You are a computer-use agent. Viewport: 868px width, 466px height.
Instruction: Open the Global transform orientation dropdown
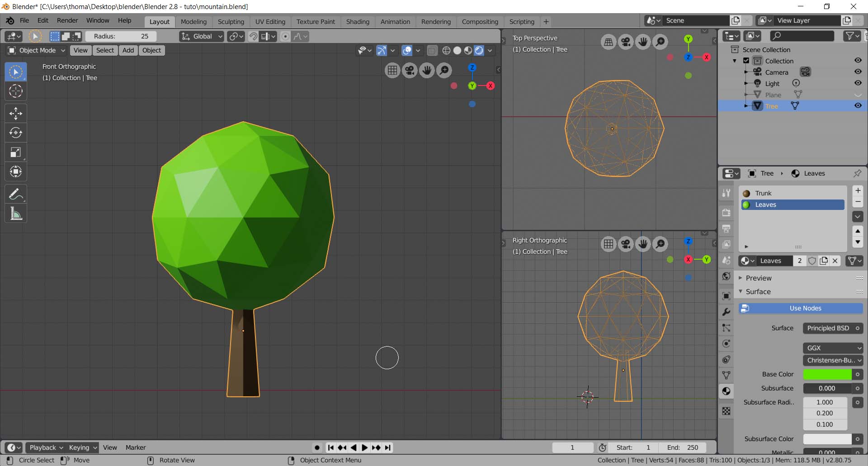[x=202, y=36]
